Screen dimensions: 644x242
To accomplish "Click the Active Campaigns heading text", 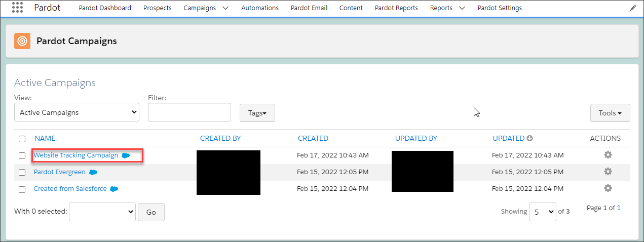I will pyautogui.click(x=55, y=83).
